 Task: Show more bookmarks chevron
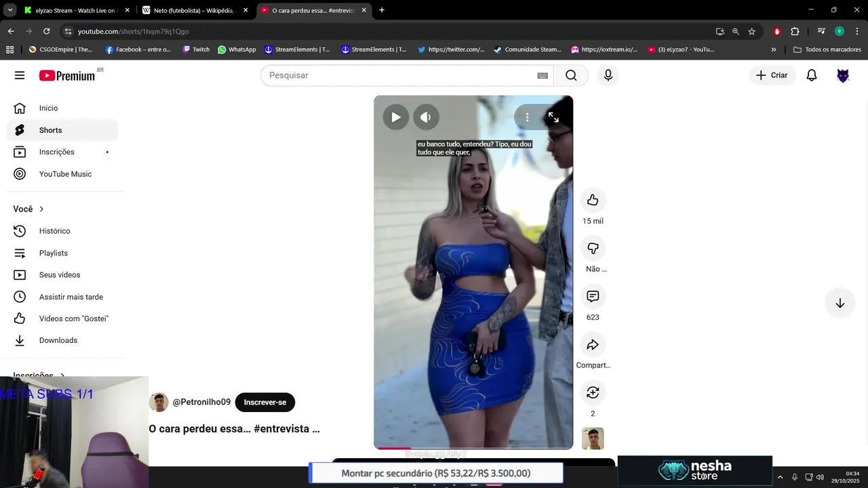(x=774, y=49)
